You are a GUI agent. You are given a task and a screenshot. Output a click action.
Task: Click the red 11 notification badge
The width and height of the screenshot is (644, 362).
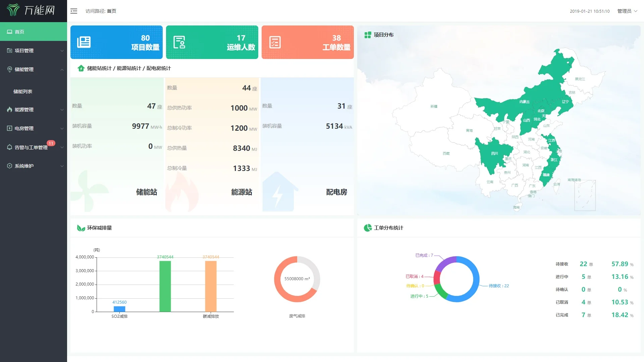[51, 143]
